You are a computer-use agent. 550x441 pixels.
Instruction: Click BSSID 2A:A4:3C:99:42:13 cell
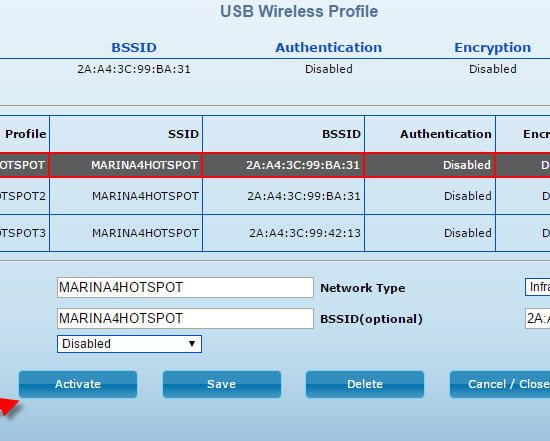pos(305,233)
